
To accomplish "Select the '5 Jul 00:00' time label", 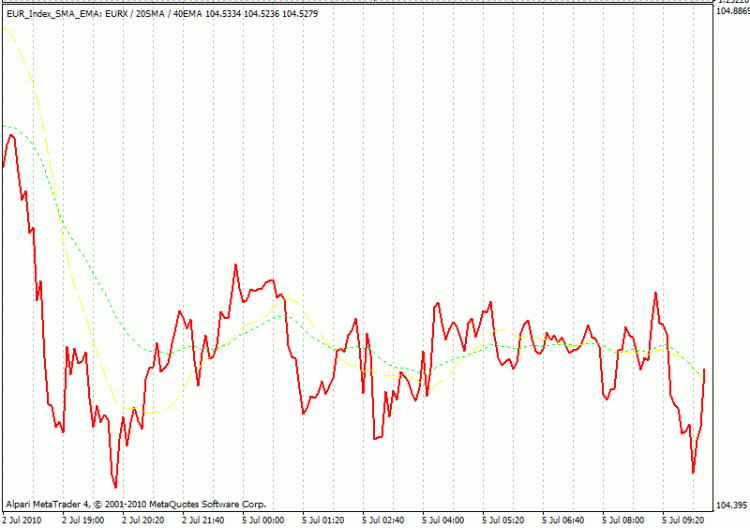I will (264, 520).
